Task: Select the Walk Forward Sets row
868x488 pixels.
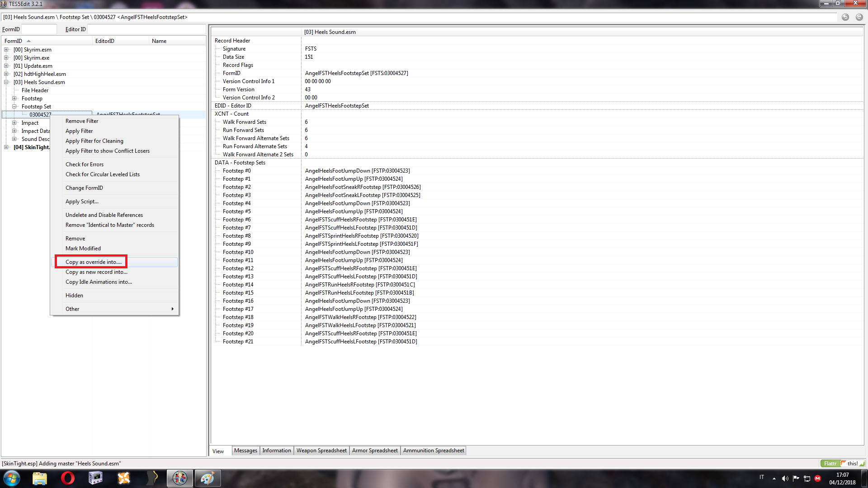Action: [x=537, y=122]
